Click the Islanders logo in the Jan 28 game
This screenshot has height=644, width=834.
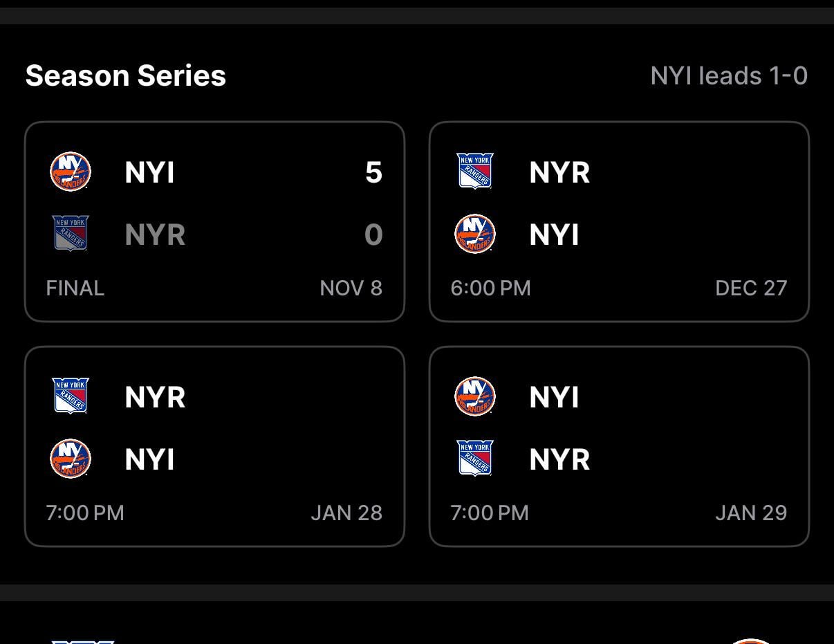coord(71,459)
